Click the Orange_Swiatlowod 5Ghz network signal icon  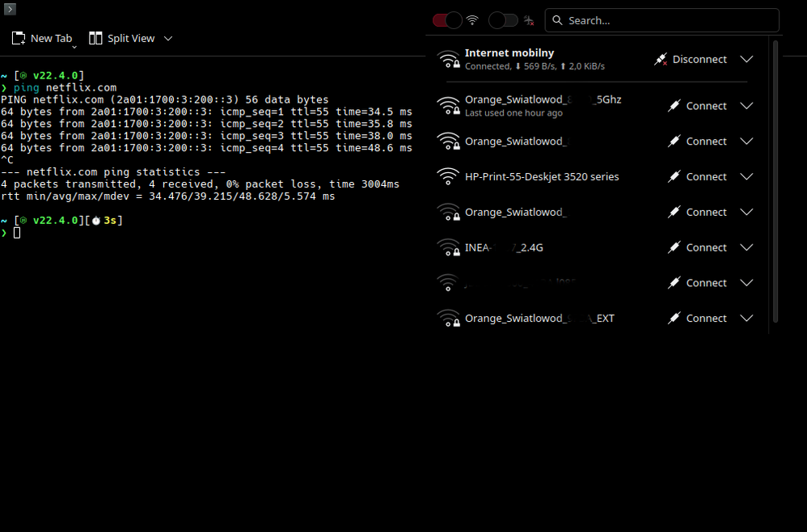click(448, 106)
